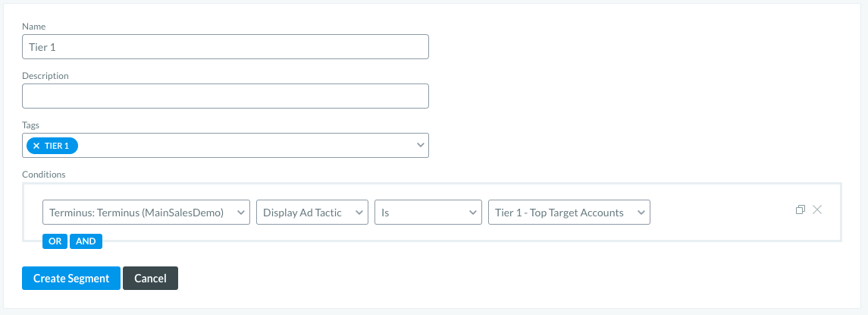The height and width of the screenshot is (315, 868).
Task: Remove the TIER 1 tag via its x
Action: 36,146
